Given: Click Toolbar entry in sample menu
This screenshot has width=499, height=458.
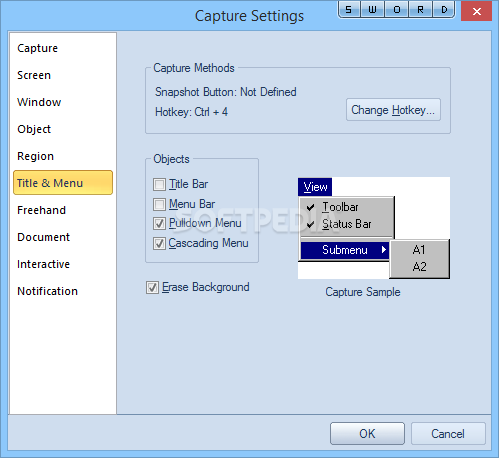Looking at the screenshot, I should [340, 207].
